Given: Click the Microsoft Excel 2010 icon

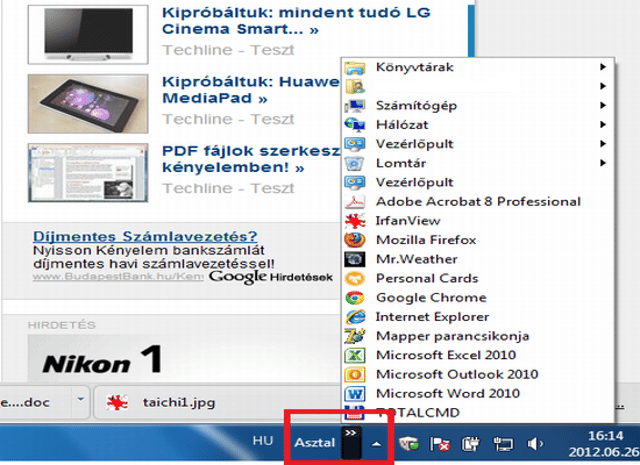Looking at the screenshot, I should 355,355.
